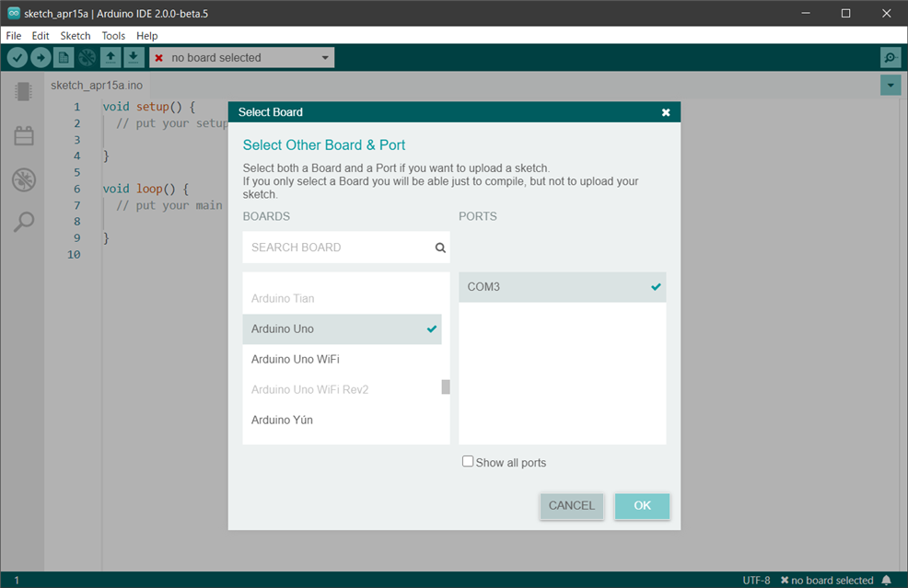Close the Select Board dialog
The height and width of the screenshot is (588, 908).
(666, 112)
